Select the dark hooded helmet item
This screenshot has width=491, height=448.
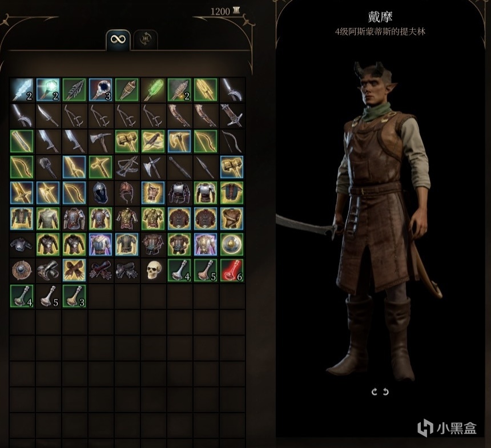100,192
